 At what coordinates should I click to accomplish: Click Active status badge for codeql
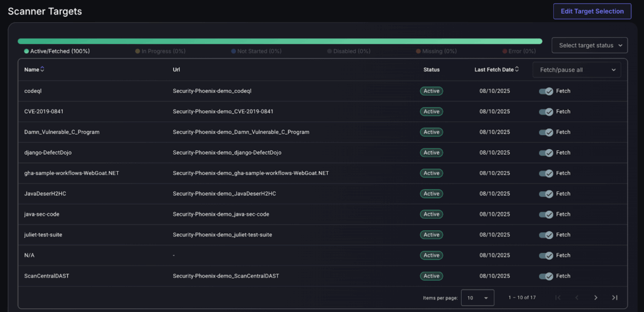[x=431, y=91]
